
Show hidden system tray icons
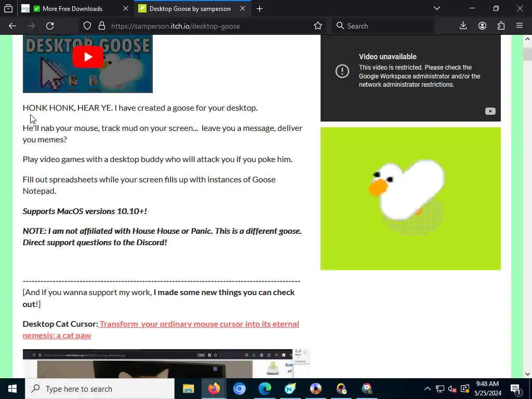(x=428, y=389)
